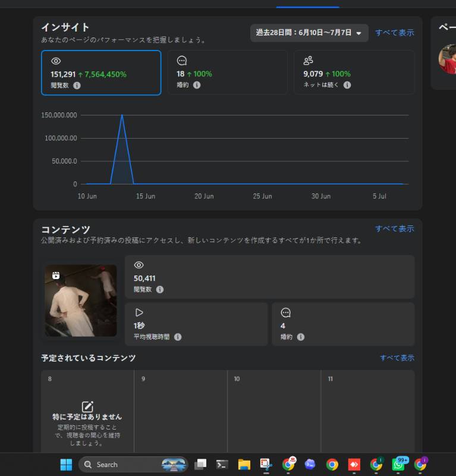Click info icon next to content engagement 4

(x=301, y=337)
